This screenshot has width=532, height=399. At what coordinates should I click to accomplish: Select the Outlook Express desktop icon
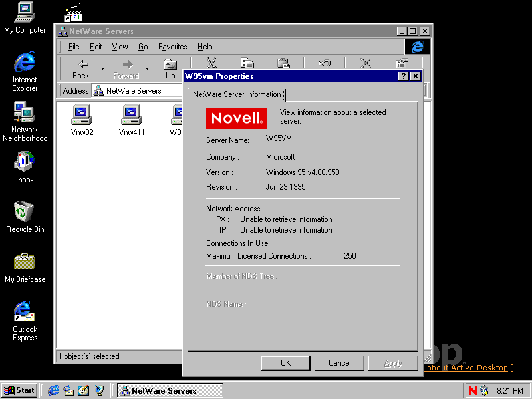pos(25,321)
